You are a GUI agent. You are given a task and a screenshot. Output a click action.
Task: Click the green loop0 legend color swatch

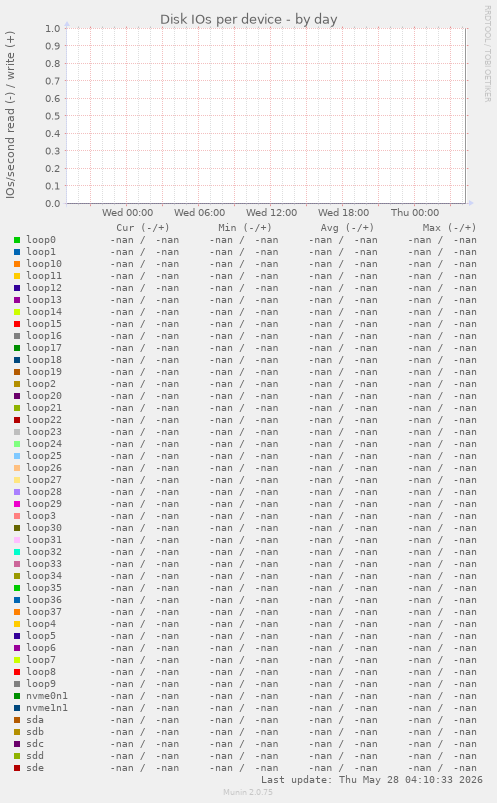pyautogui.click(x=17, y=240)
